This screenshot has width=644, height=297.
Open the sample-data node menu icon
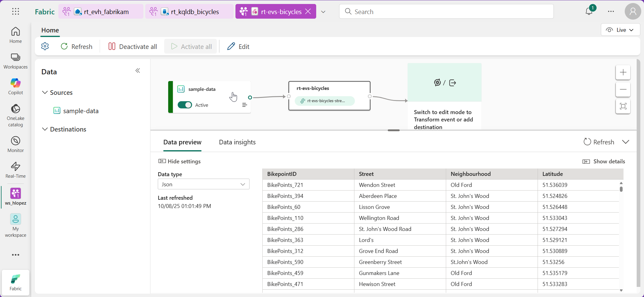[x=244, y=105]
